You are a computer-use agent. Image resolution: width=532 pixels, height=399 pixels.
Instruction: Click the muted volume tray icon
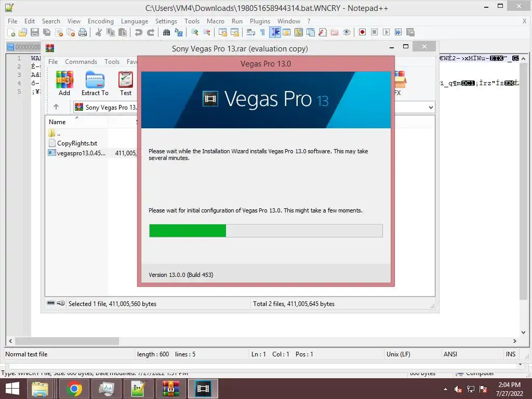pyautogui.click(x=458, y=389)
